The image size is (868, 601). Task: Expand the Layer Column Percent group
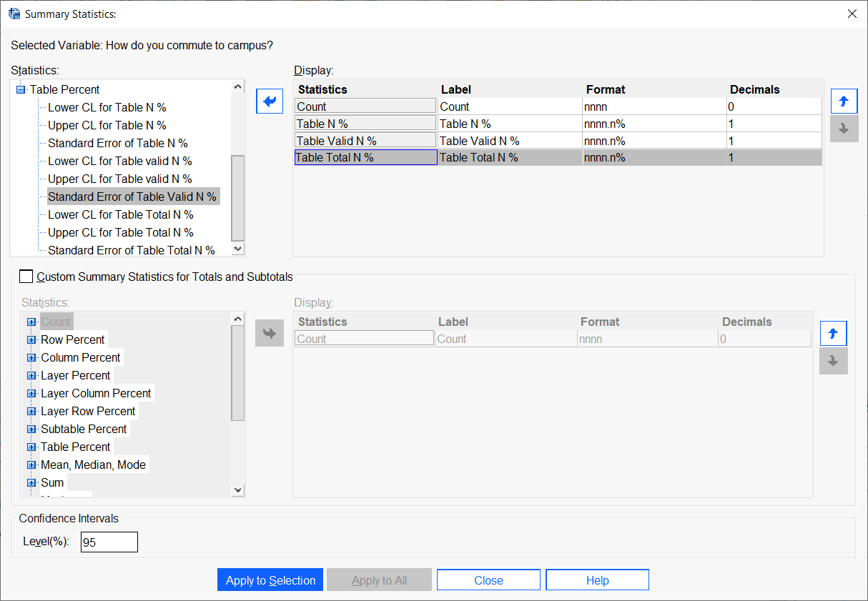coord(30,393)
